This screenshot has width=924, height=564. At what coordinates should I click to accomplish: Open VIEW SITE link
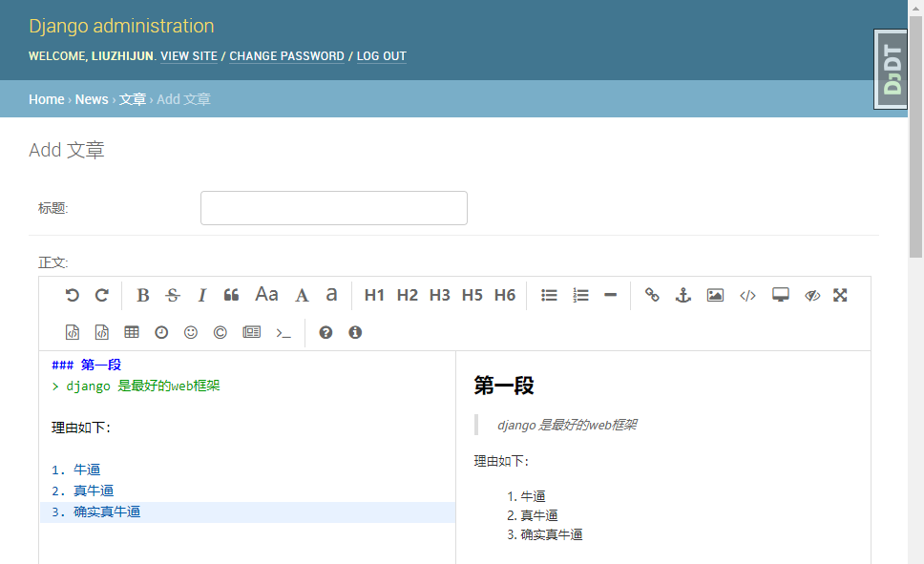(x=188, y=56)
